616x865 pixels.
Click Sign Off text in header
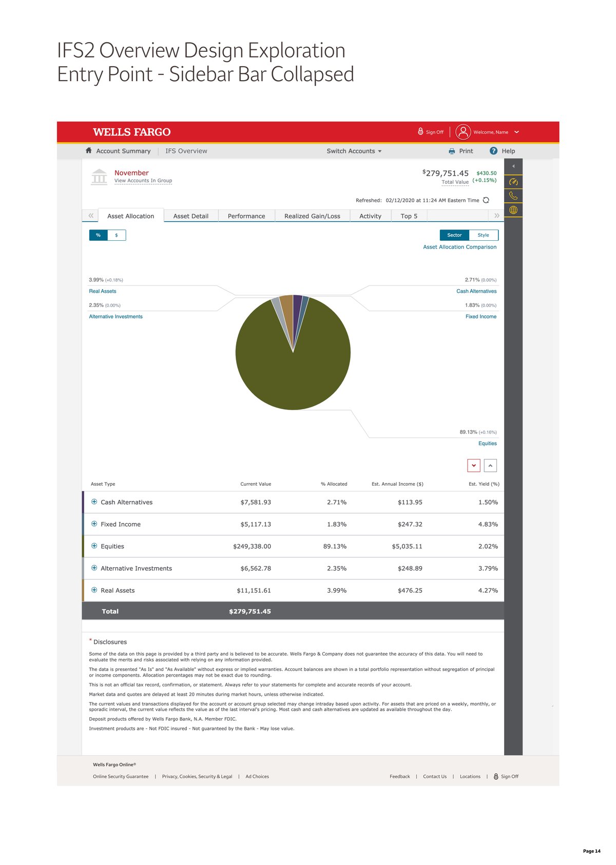[x=435, y=132]
